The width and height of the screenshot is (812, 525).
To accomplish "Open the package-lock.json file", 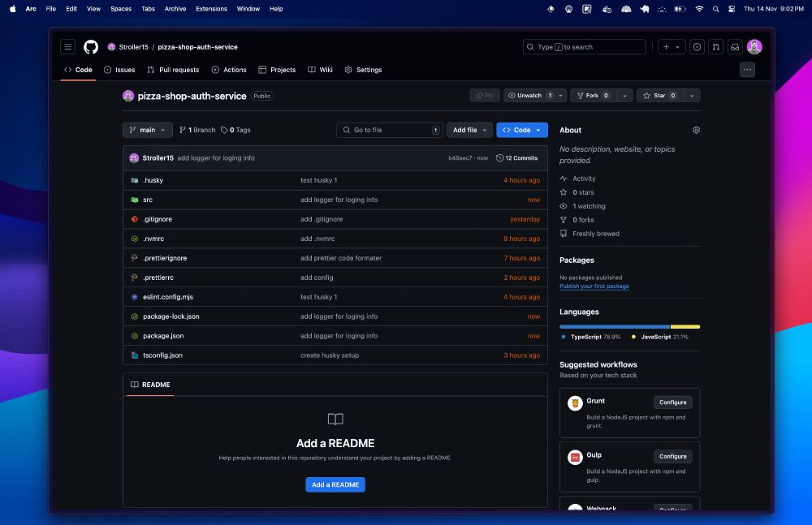I will coord(171,316).
